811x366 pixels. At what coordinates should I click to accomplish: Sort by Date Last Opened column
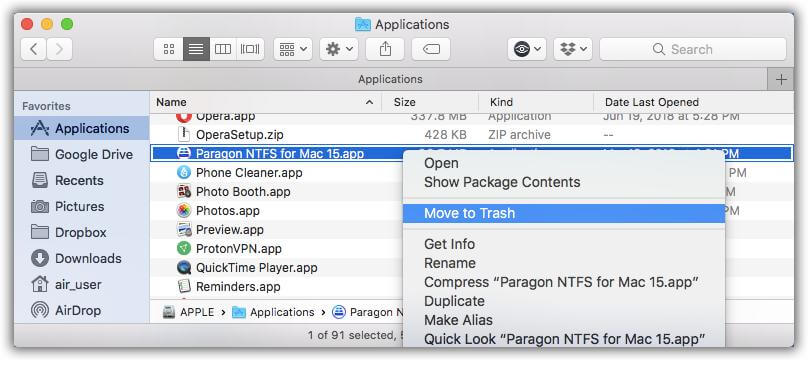coord(693,102)
